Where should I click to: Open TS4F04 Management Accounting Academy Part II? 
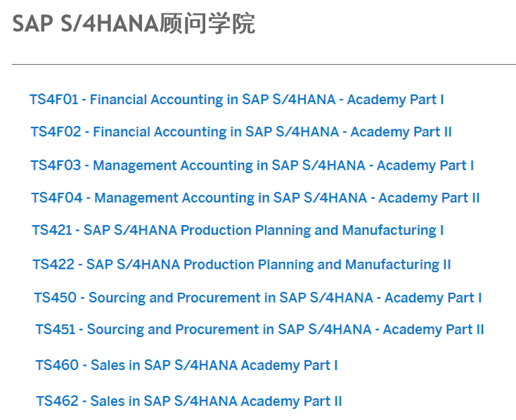click(255, 198)
